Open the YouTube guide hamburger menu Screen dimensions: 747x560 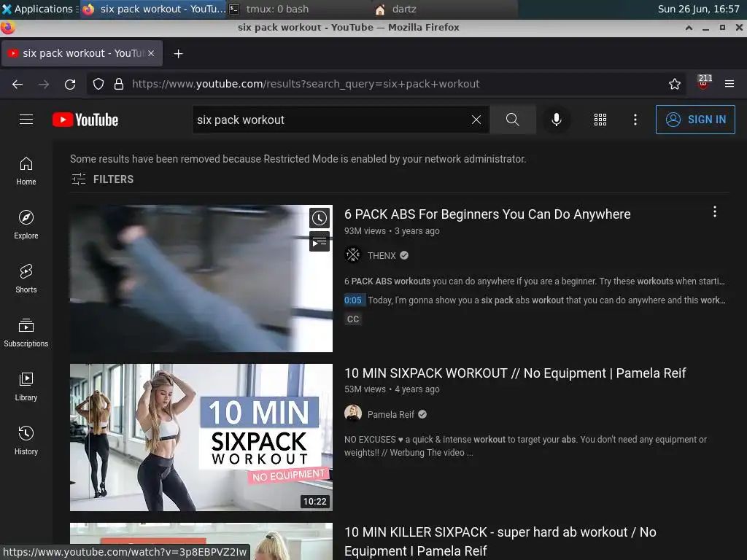coord(26,120)
